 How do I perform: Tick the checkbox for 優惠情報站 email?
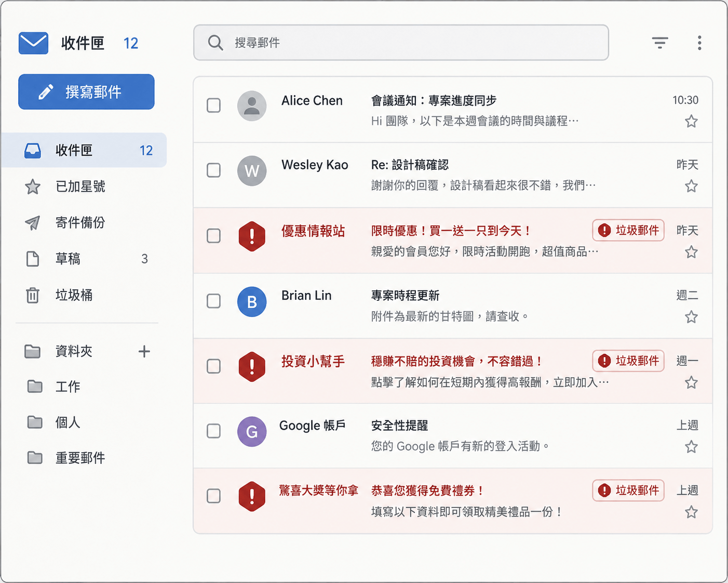pyautogui.click(x=213, y=236)
